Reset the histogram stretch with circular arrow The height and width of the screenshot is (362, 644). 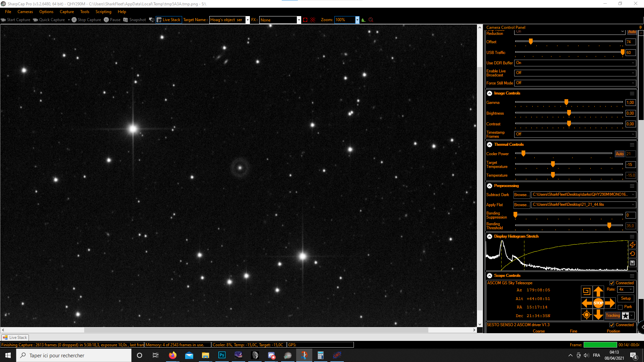(x=632, y=254)
